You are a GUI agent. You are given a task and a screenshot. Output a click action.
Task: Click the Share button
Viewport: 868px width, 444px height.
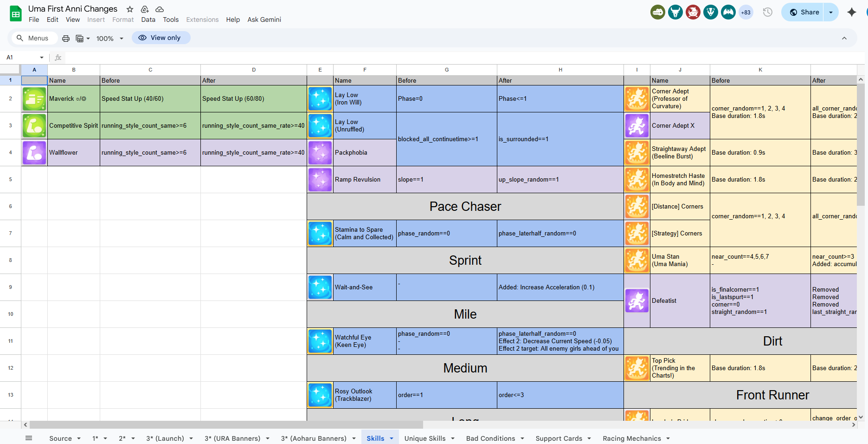pos(804,12)
